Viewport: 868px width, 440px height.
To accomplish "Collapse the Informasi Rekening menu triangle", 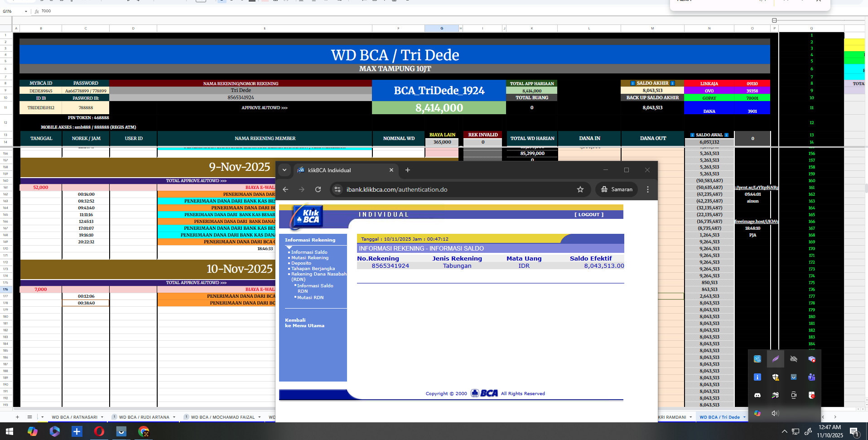I will (x=289, y=247).
